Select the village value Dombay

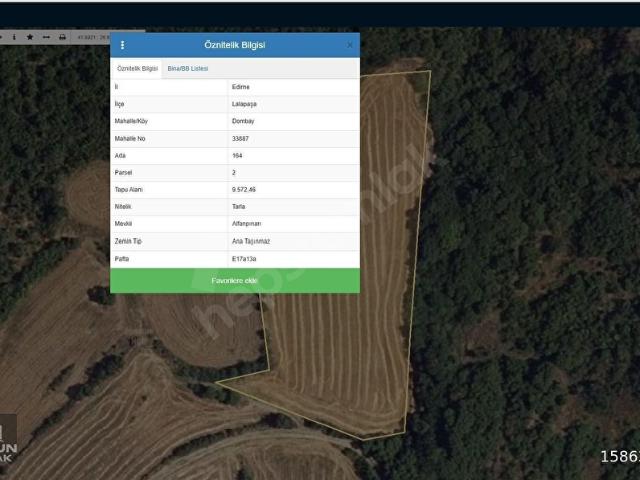coord(243,121)
